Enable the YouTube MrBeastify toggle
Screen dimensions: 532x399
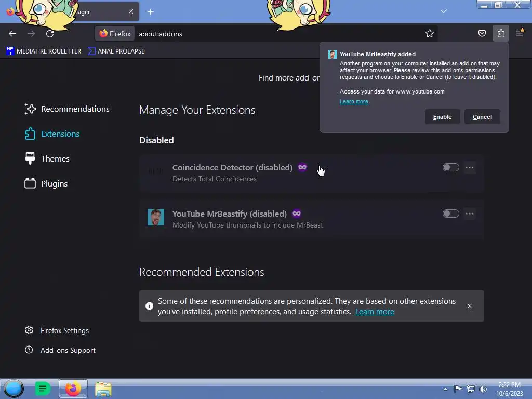click(450, 214)
